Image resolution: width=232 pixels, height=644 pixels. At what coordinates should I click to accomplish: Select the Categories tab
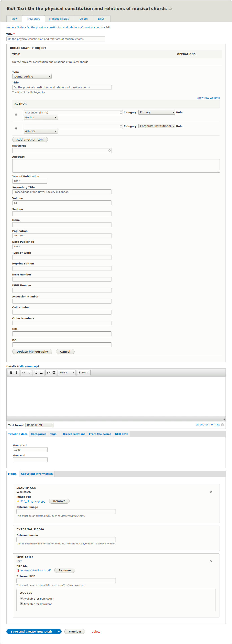38,434
